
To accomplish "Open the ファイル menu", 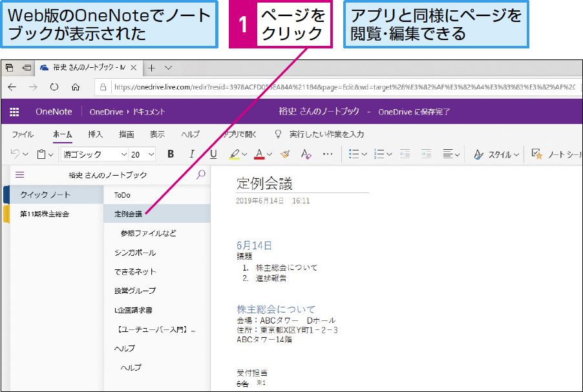I will click(23, 134).
